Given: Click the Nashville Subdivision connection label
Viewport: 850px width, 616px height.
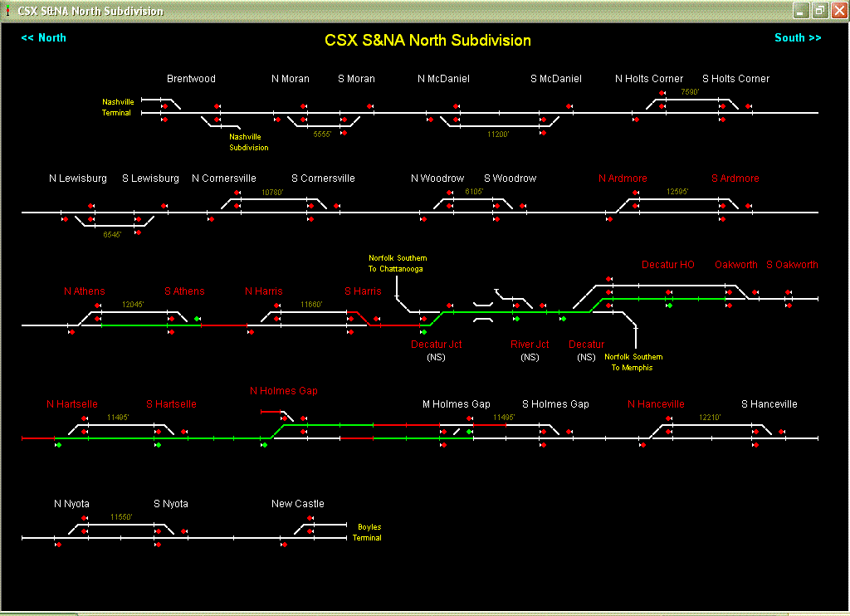Looking at the screenshot, I should pos(248,142).
